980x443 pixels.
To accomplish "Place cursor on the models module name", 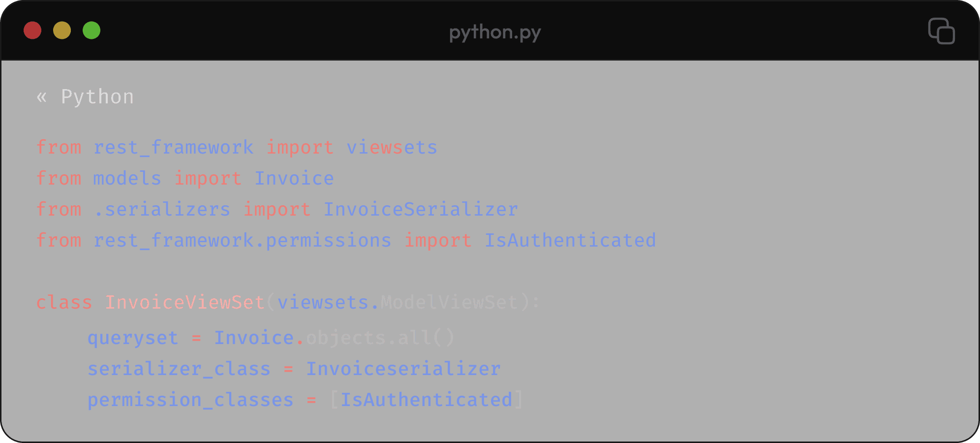I will point(127,179).
